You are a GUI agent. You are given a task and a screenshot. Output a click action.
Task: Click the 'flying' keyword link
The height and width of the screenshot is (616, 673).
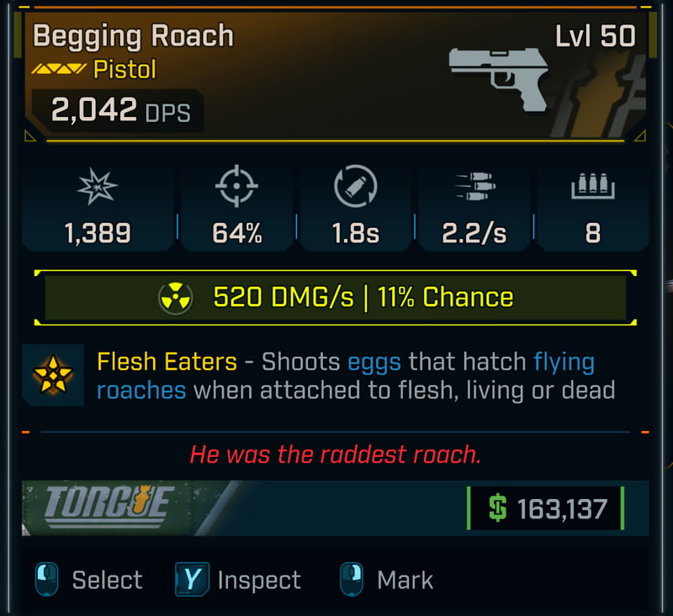coord(564,363)
